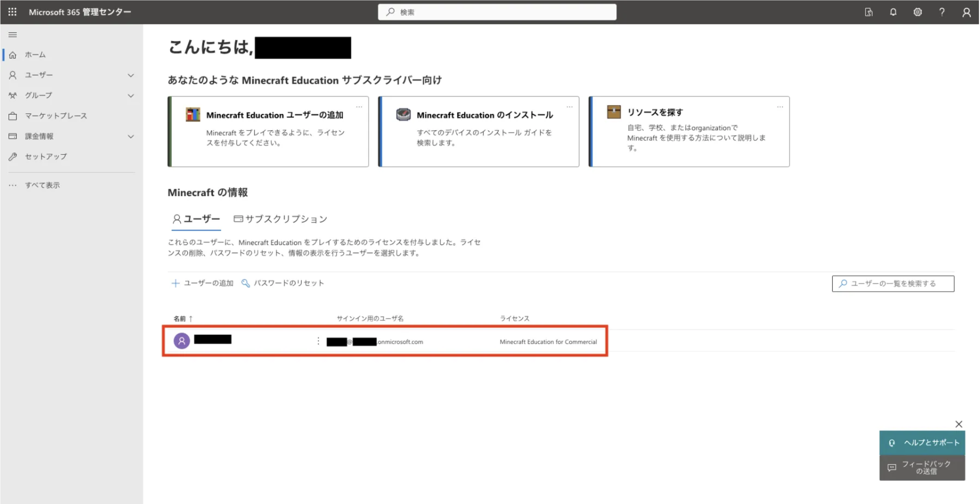The image size is (980, 504).
Task: Click the マーケットプレース bag icon
Action: tap(13, 116)
